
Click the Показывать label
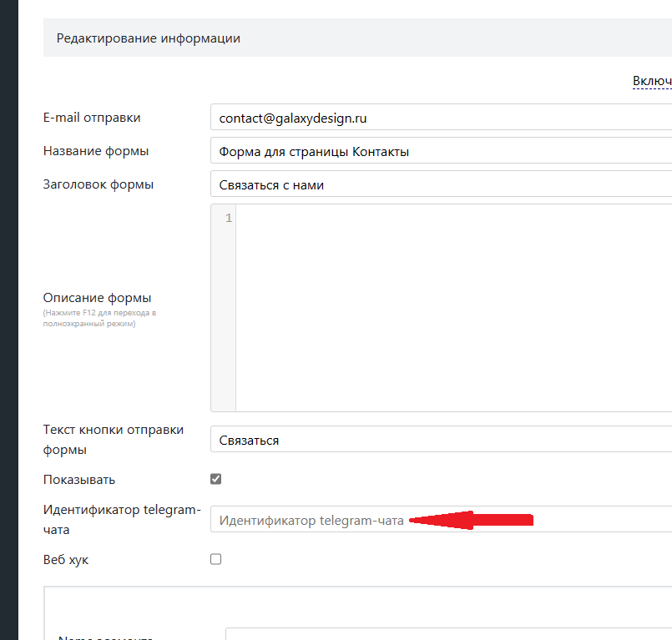tap(79, 480)
